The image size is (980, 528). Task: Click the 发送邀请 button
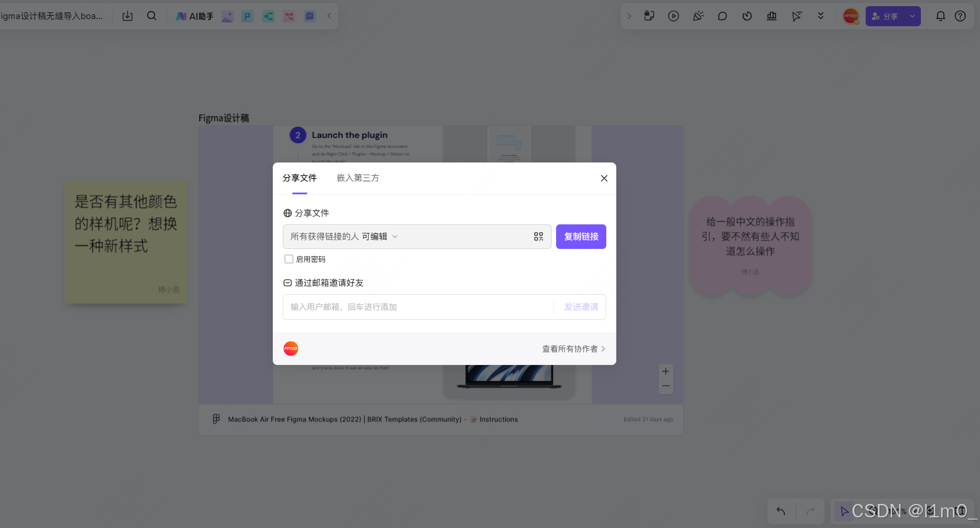[581, 307]
